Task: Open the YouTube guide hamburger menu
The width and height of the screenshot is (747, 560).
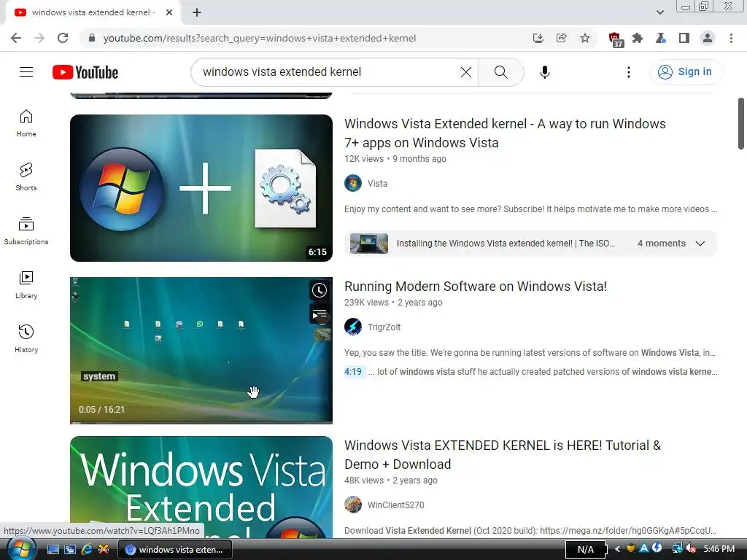Action: pyautogui.click(x=26, y=72)
